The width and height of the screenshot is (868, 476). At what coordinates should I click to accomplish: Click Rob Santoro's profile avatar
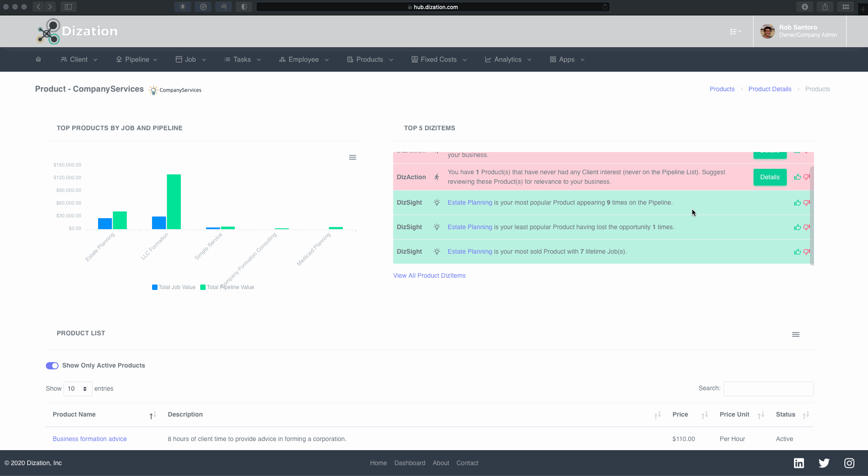pos(768,31)
